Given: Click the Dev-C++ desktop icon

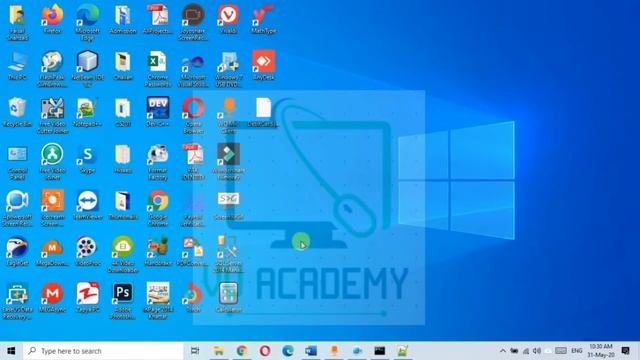Looking at the screenshot, I should click(x=158, y=112).
